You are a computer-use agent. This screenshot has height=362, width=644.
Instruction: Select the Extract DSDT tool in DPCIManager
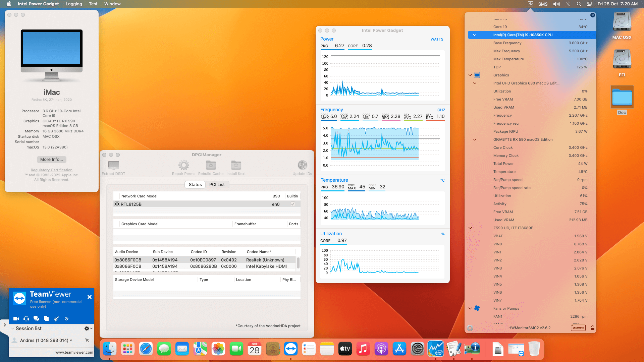(x=113, y=167)
